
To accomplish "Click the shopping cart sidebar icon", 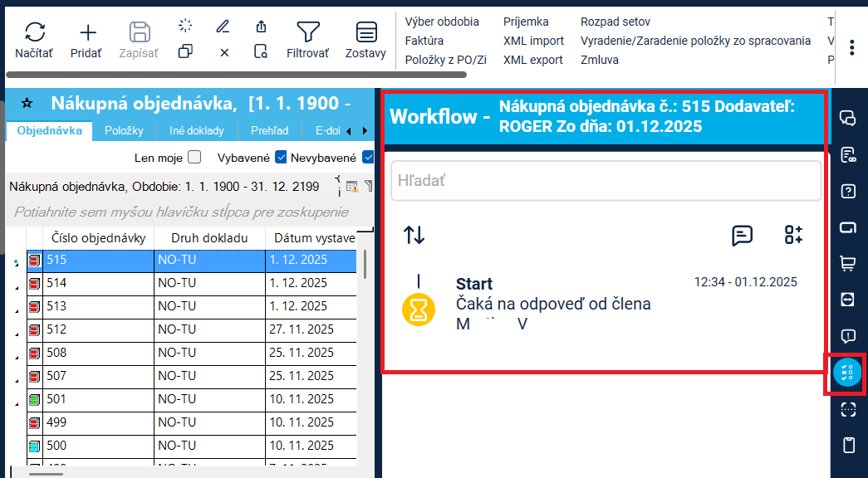I will (x=848, y=263).
